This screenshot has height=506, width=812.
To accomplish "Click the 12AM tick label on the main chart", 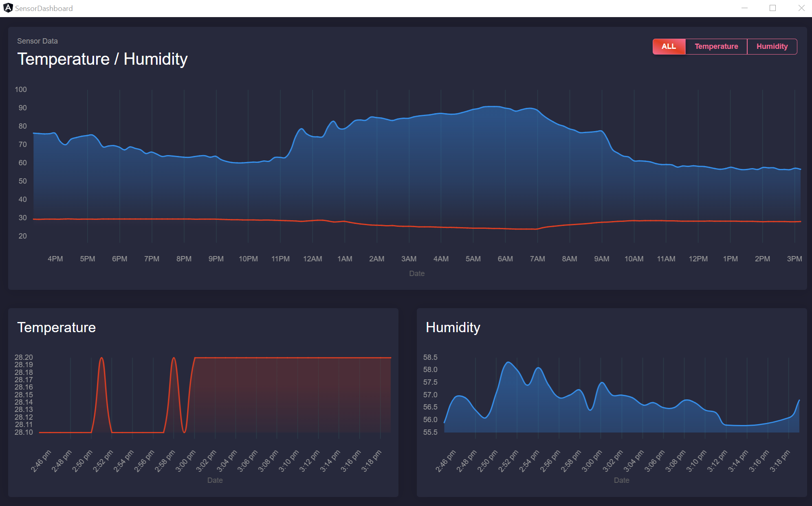I will [x=313, y=258].
